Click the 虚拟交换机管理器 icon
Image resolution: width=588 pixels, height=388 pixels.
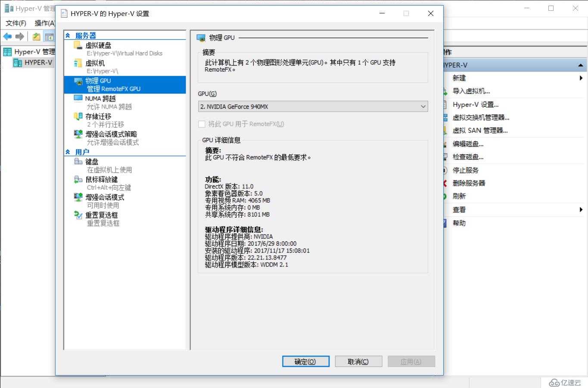coord(445,118)
